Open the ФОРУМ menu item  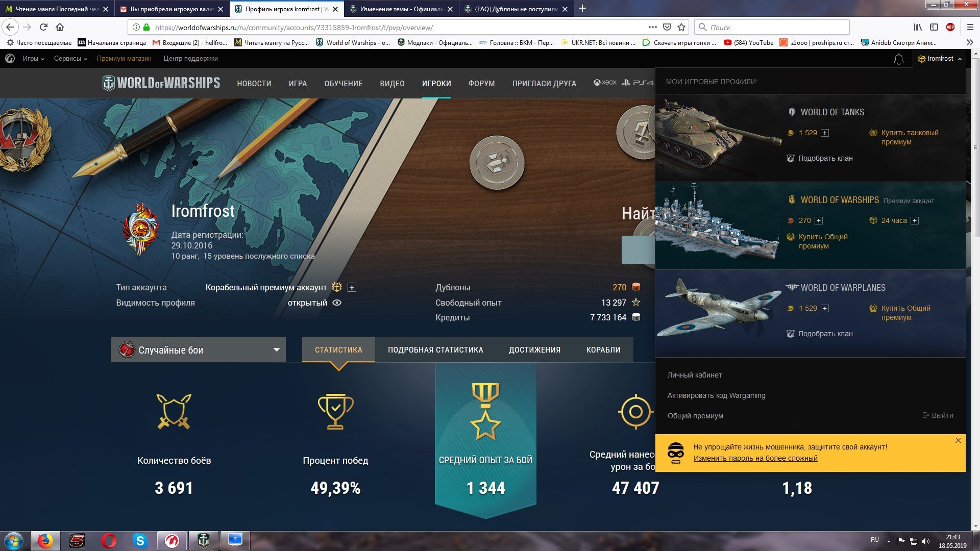pos(481,84)
